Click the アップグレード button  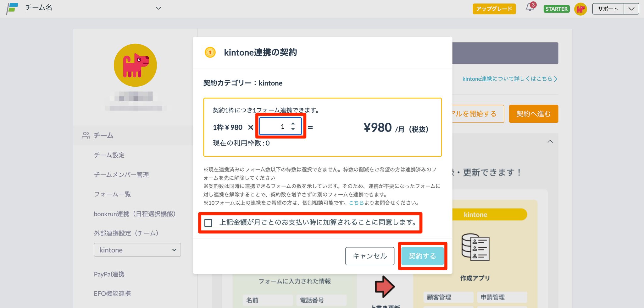click(494, 9)
